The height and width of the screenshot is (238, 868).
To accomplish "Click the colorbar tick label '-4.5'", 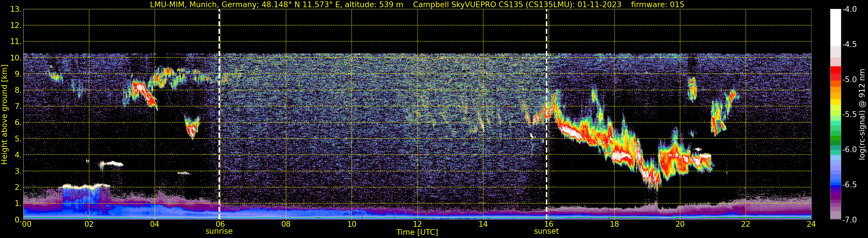I will click(850, 44).
